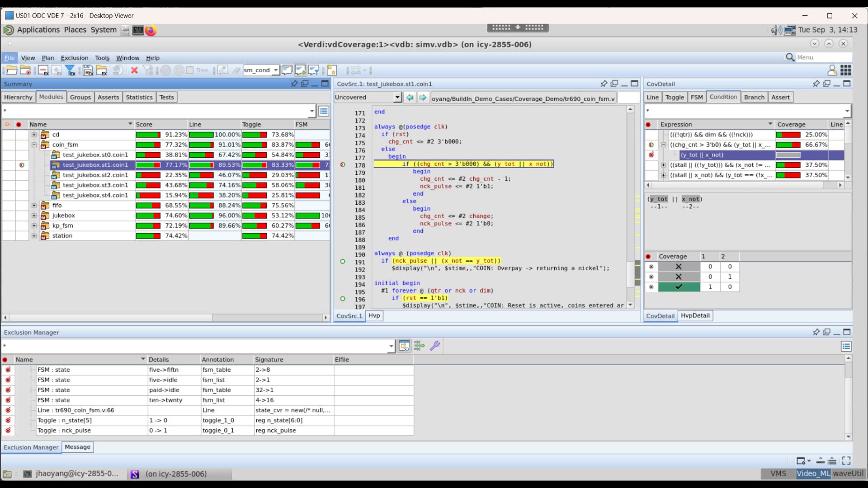
Task: Click the wrench settings icon in Exclusion Manager
Action: (x=435, y=346)
